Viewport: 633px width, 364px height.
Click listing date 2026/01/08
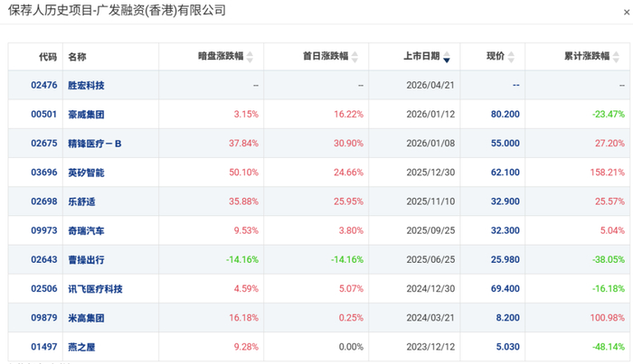click(x=430, y=143)
